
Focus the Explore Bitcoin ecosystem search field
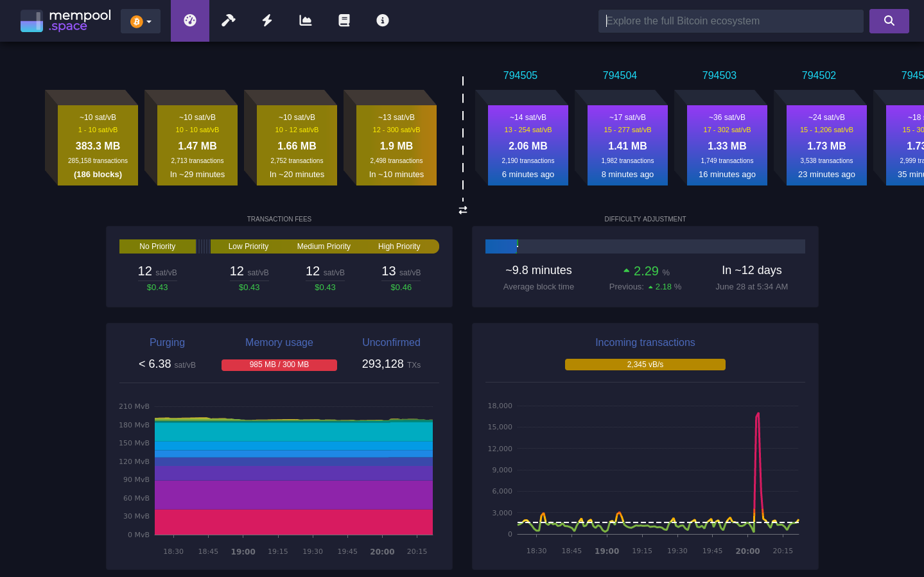[x=731, y=21]
